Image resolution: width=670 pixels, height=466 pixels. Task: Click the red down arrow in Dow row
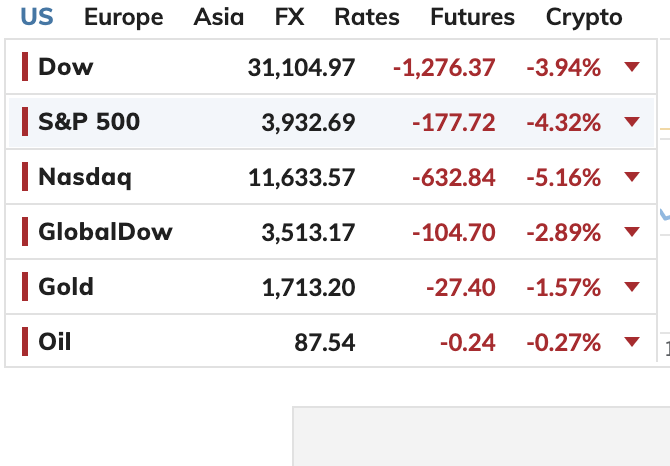tap(631, 67)
